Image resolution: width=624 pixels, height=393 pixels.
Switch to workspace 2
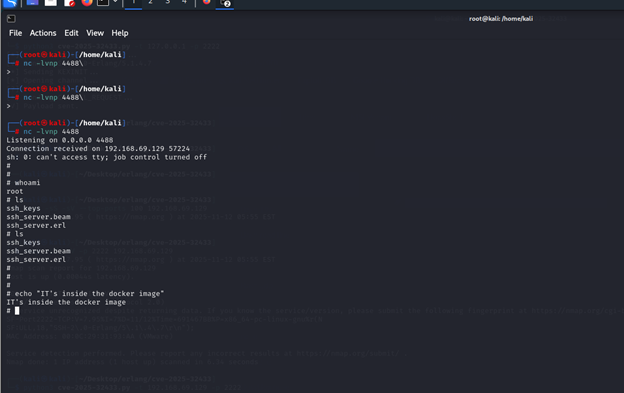(x=150, y=3)
